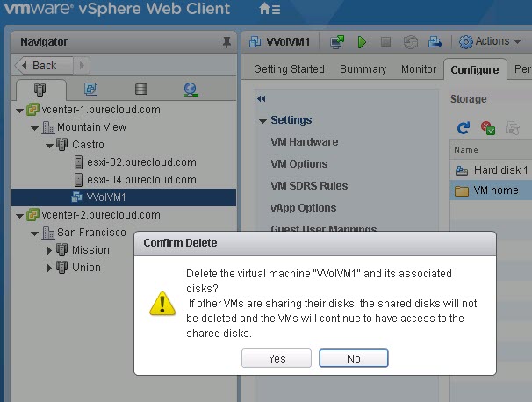Open VM Hardware settings

click(x=305, y=142)
